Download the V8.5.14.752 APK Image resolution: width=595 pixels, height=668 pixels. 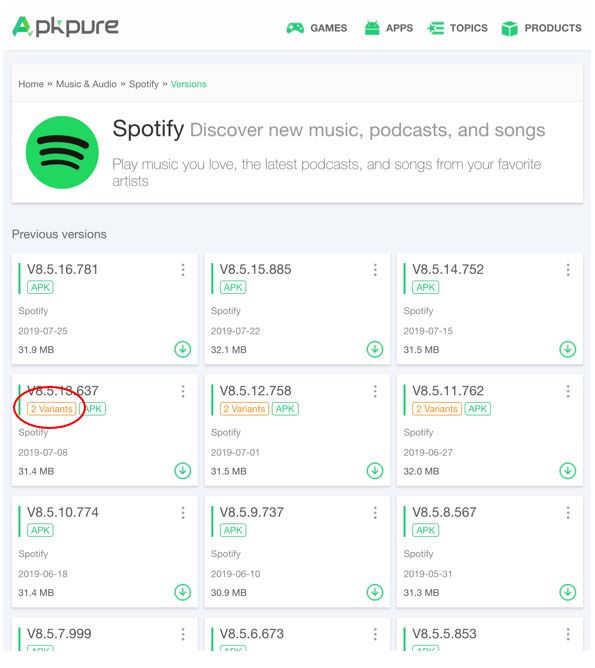567,349
